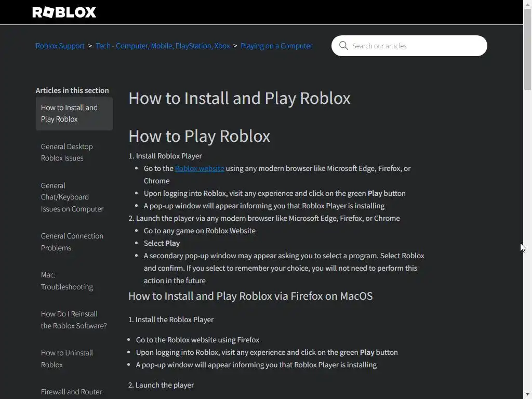The height and width of the screenshot is (399, 532).
Task: Open Playing on a Computer breadcrumb
Action: click(x=276, y=46)
